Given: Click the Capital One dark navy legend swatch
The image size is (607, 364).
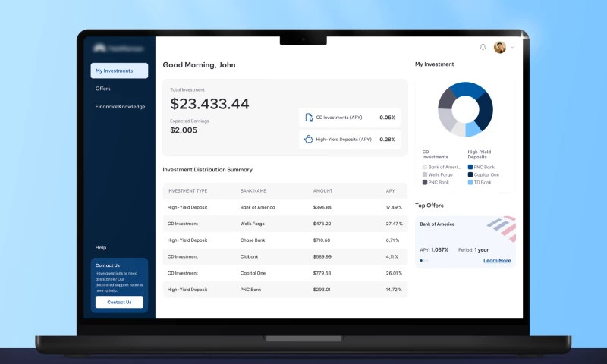Looking at the screenshot, I should (470, 174).
